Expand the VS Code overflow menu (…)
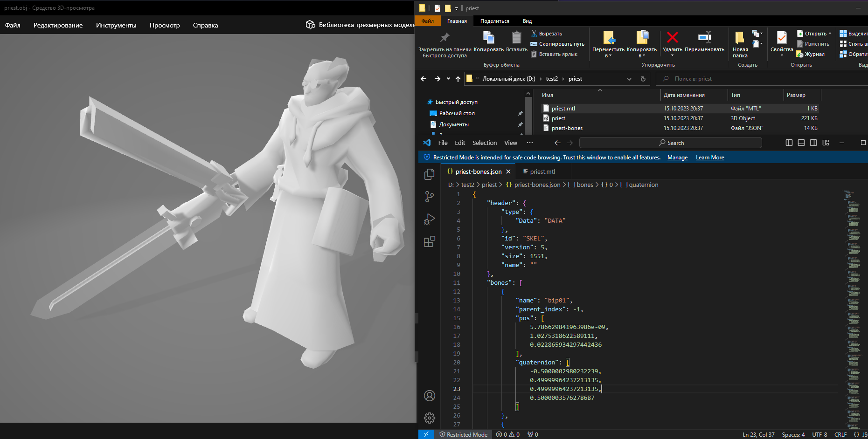 point(529,143)
